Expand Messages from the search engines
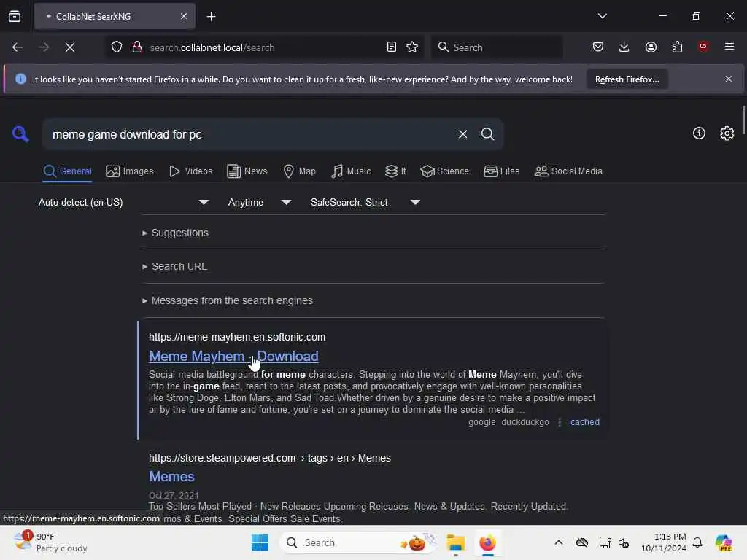This screenshot has height=560, width=747. pos(228,300)
